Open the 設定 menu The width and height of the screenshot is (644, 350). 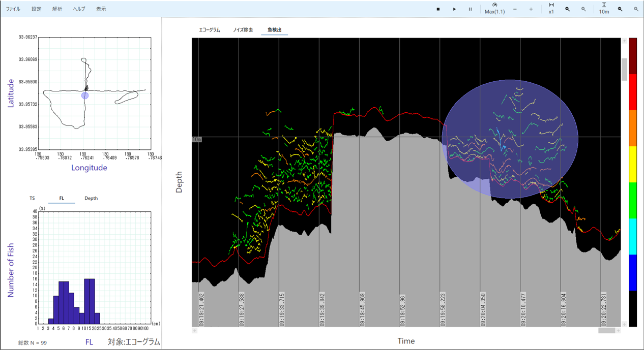tap(37, 9)
